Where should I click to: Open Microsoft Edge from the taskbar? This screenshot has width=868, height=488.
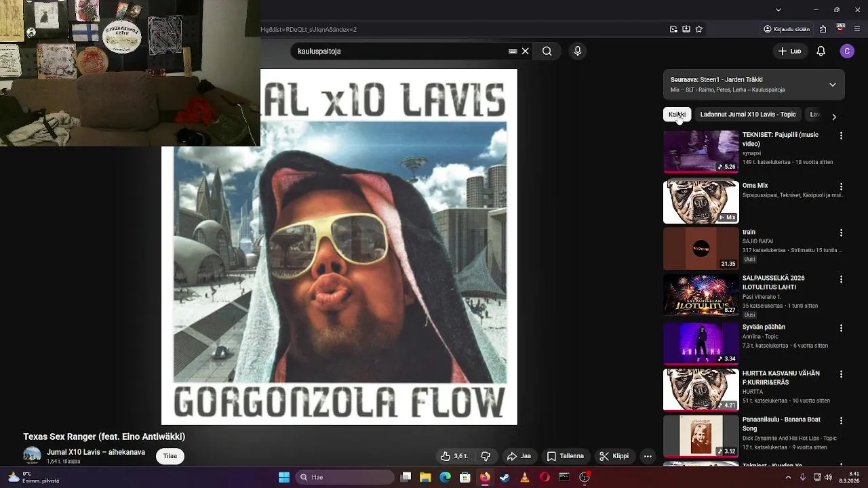coord(445,477)
